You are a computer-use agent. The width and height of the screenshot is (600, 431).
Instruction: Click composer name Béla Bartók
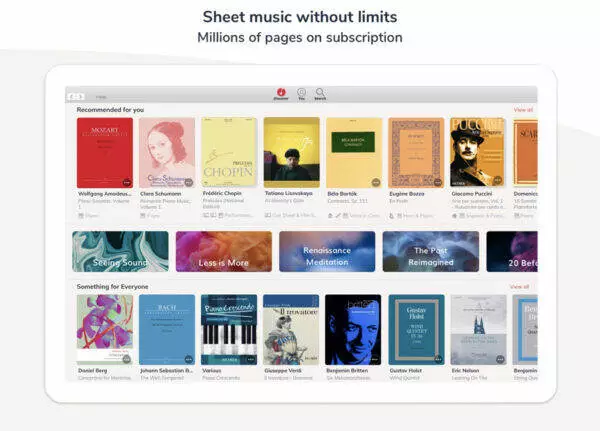(342, 194)
